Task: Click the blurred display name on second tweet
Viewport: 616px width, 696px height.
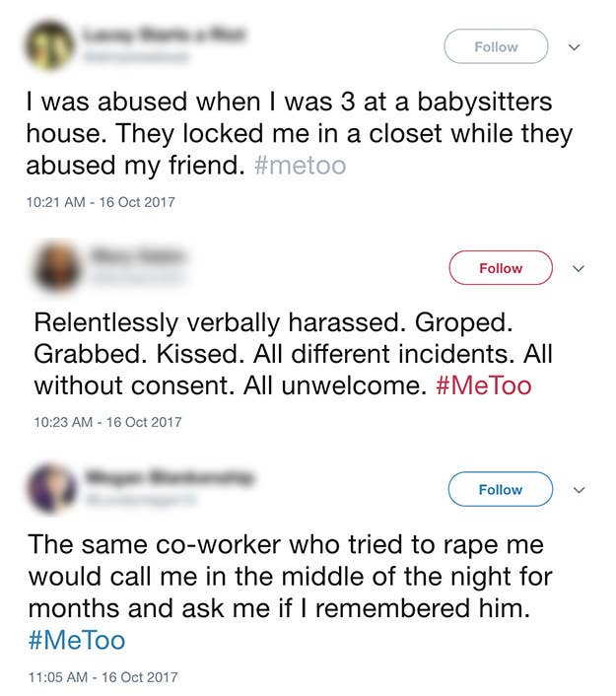Action: 138,256
